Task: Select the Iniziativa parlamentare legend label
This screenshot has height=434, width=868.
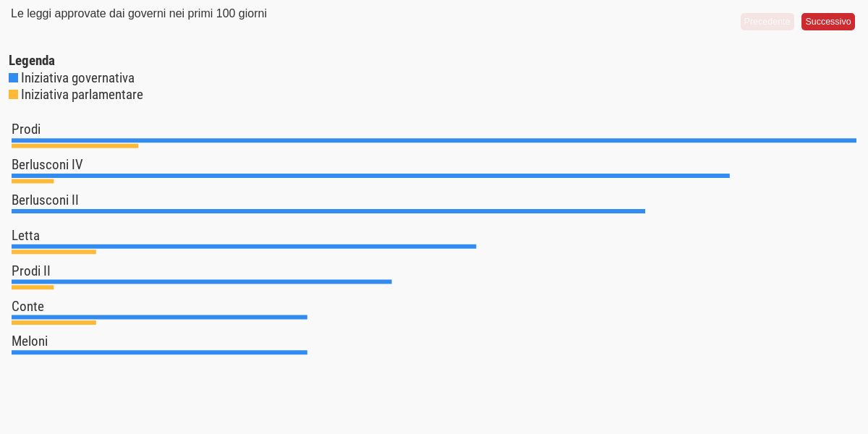Action: 82,94
